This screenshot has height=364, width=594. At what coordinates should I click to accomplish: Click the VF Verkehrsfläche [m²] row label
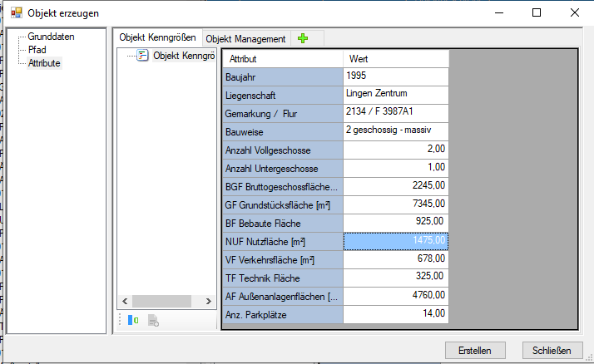click(x=283, y=259)
